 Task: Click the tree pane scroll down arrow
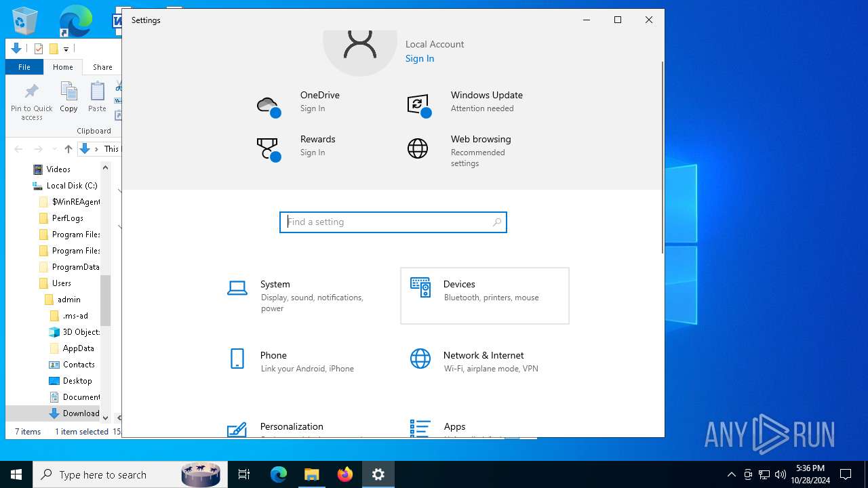105,418
